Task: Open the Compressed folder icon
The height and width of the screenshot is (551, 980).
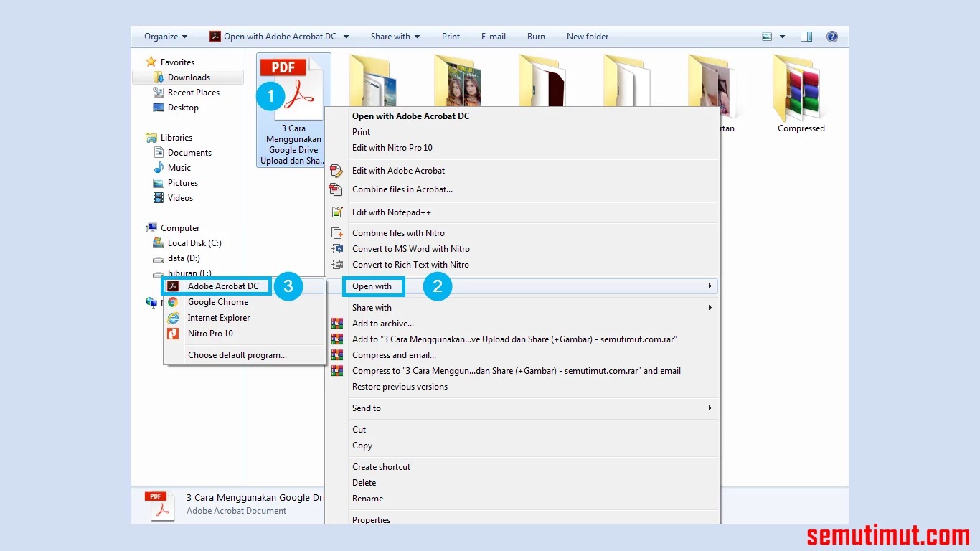Action: coord(801,88)
